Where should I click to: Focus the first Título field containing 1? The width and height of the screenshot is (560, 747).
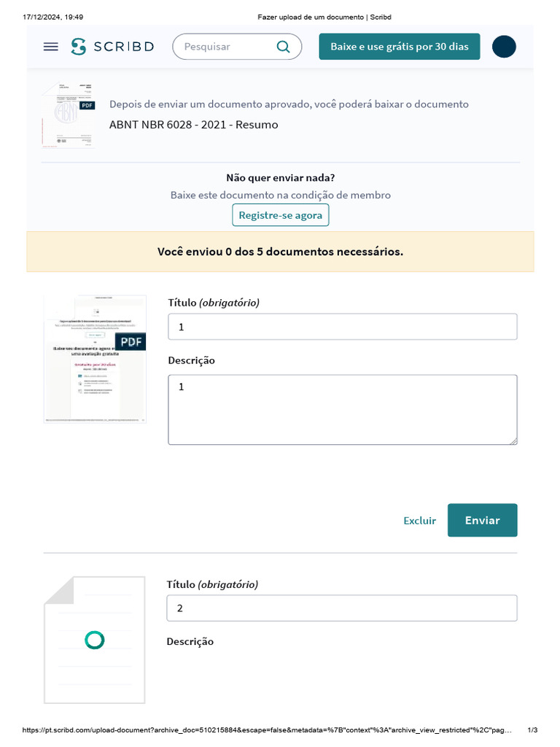click(342, 327)
